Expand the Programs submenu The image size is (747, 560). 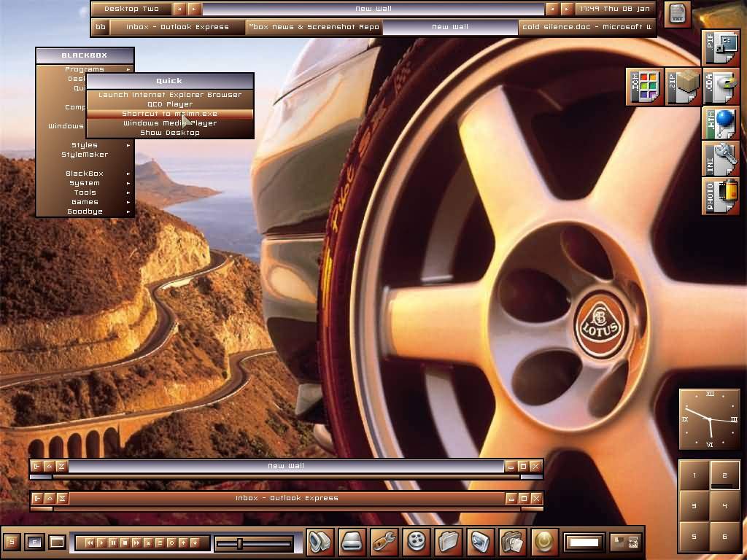85,69
